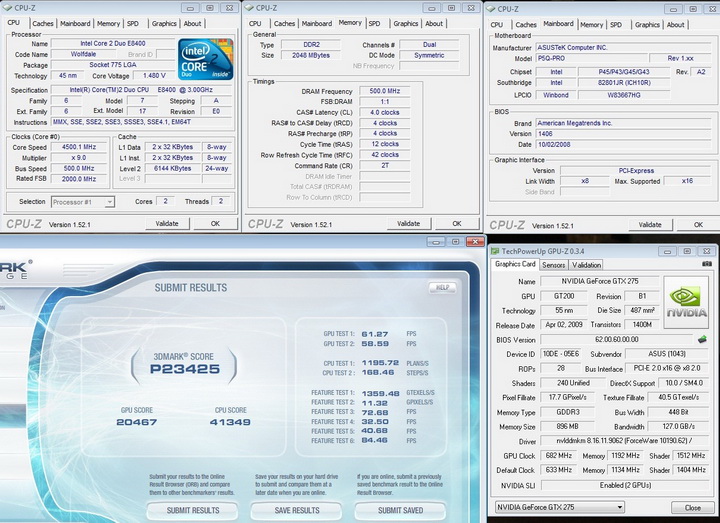Switch to CPU tab in the Memory CPU-Z window
Image resolution: width=720 pixels, height=523 pixels.
pyautogui.click(x=255, y=23)
